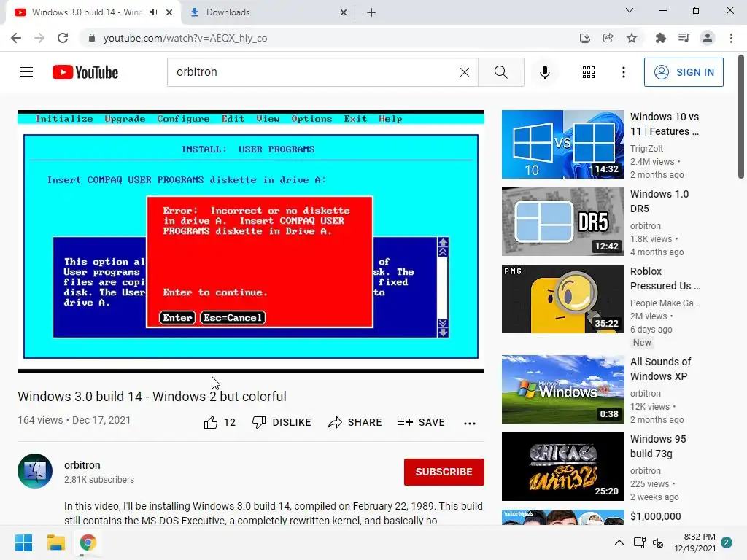The image size is (747, 560).
Task: Open Windows 1.0 DR5 video title
Action: (x=659, y=201)
